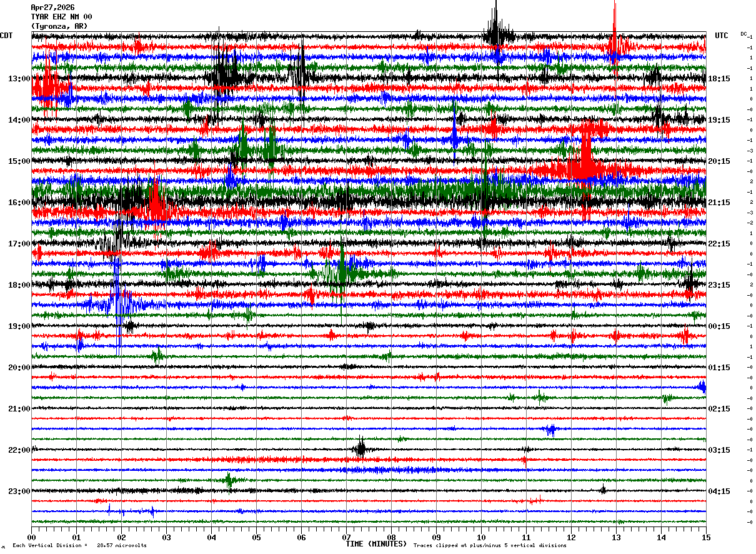756x554 pixels.
Task: Select the 22:00 CDT time label
Action: point(19,450)
